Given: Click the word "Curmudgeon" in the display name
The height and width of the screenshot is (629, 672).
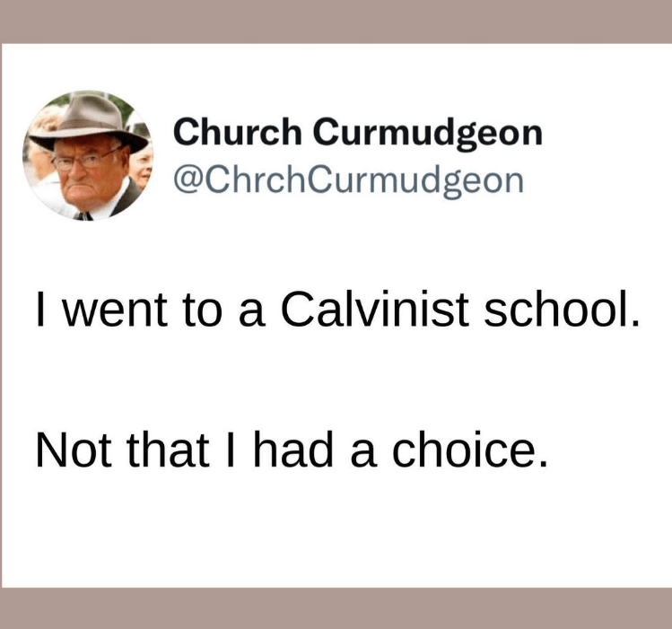Looking at the screenshot, I should [x=428, y=133].
